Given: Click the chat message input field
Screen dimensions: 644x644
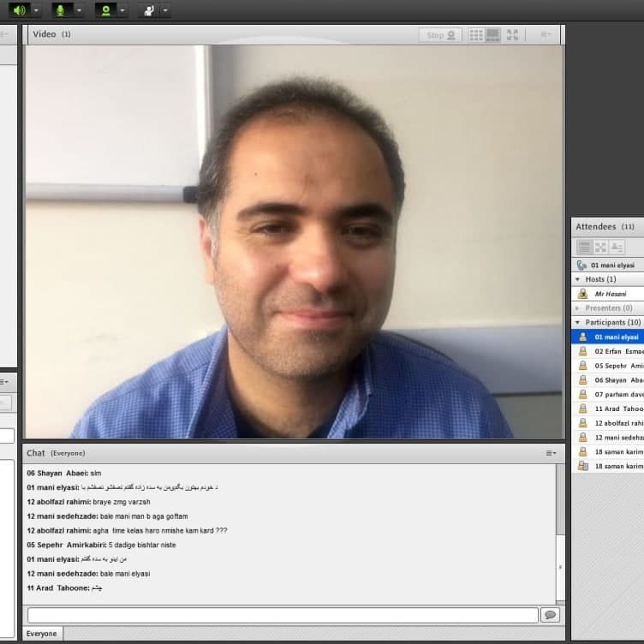Looking at the screenshot, I should [x=283, y=615].
